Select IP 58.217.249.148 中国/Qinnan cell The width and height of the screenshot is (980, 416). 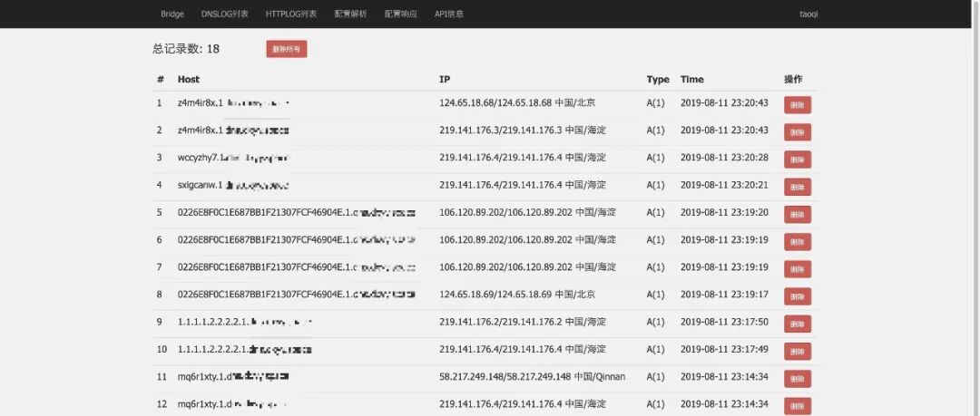(x=533, y=377)
